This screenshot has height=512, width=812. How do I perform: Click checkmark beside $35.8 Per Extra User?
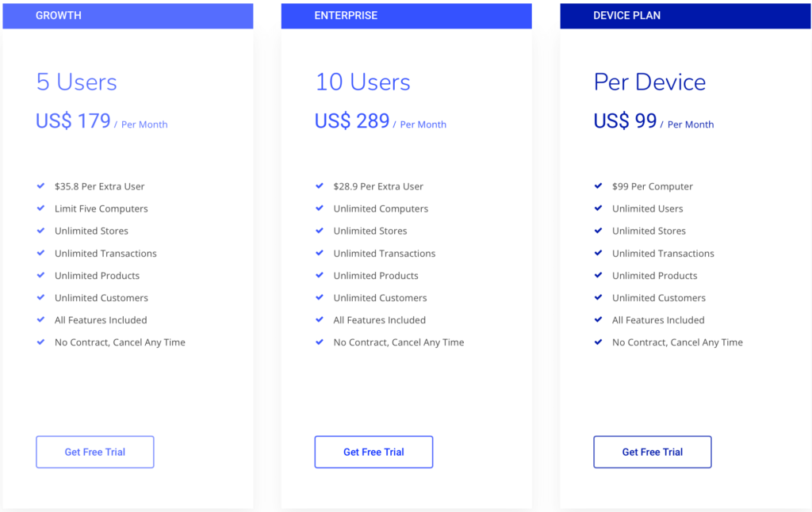[x=41, y=185]
